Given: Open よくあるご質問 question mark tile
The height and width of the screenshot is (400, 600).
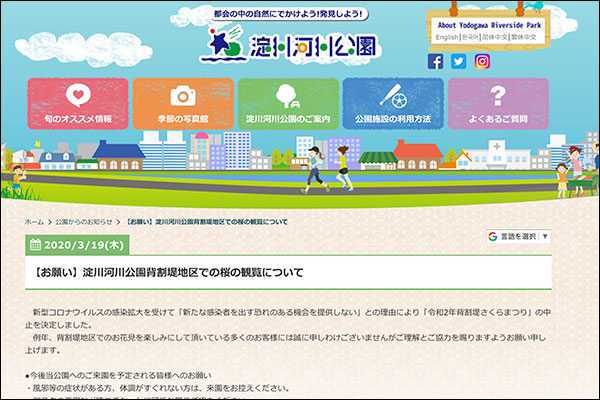Looking at the screenshot, I should pyautogui.click(x=498, y=103).
